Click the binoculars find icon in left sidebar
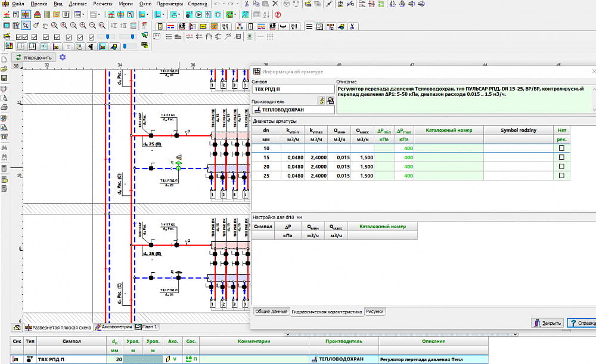 click(4, 147)
